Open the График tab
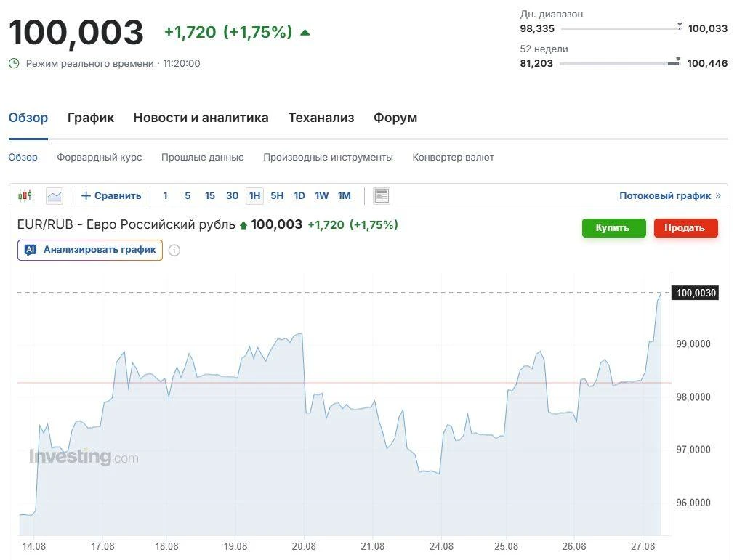 [x=91, y=118]
